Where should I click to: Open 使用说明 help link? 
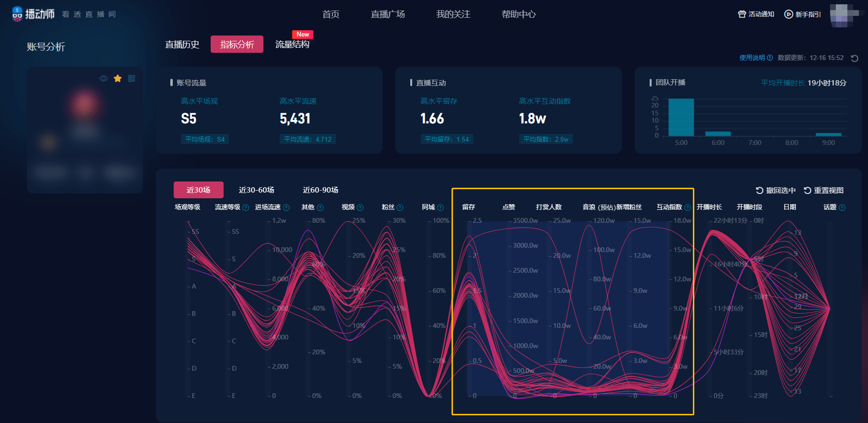point(756,58)
